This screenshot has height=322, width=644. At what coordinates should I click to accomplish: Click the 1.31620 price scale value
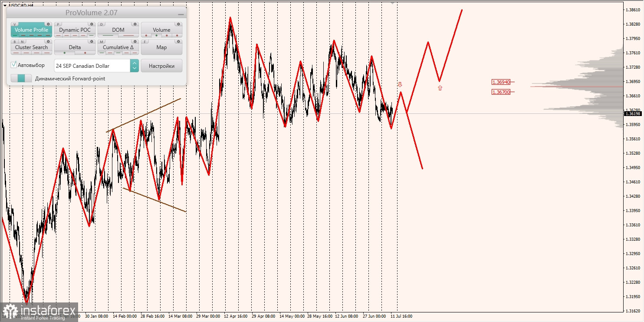[x=633, y=311]
